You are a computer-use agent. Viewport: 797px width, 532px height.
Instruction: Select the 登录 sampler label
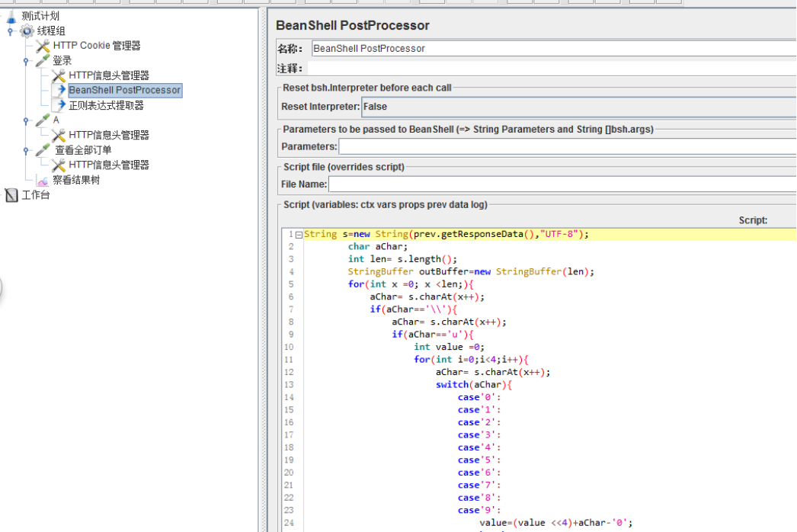[62, 61]
